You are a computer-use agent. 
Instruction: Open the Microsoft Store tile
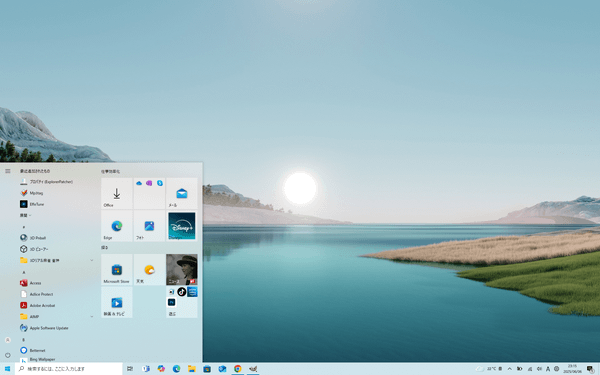(x=117, y=269)
